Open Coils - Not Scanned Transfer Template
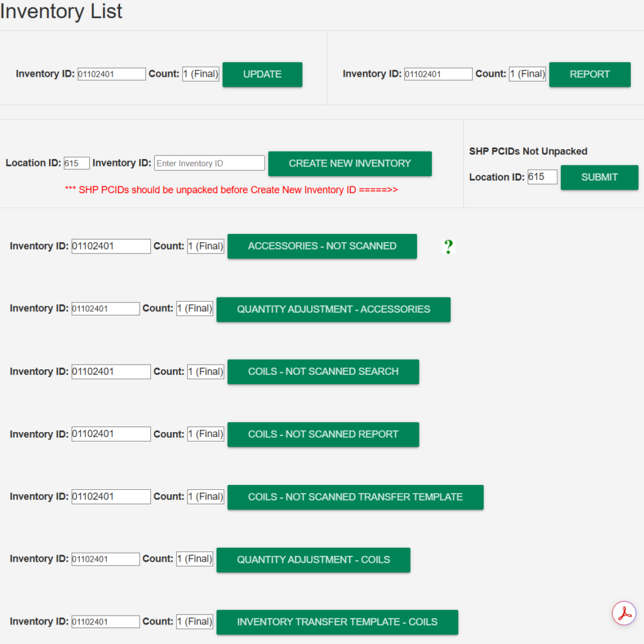The image size is (644, 644). click(x=355, y=497)
